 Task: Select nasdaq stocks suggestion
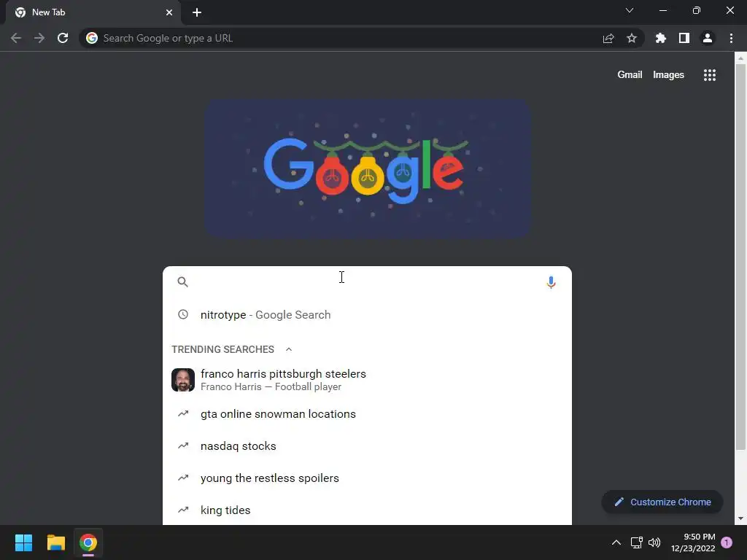point(367,446)
